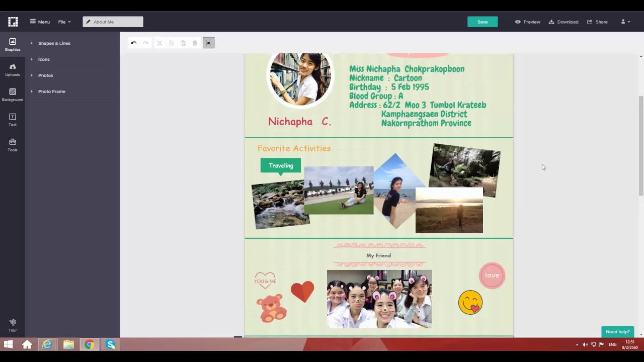Select the Nichapha C. name text
This screenshot has width=644, height=362.
pyautogui.click(x=299, y=122)
